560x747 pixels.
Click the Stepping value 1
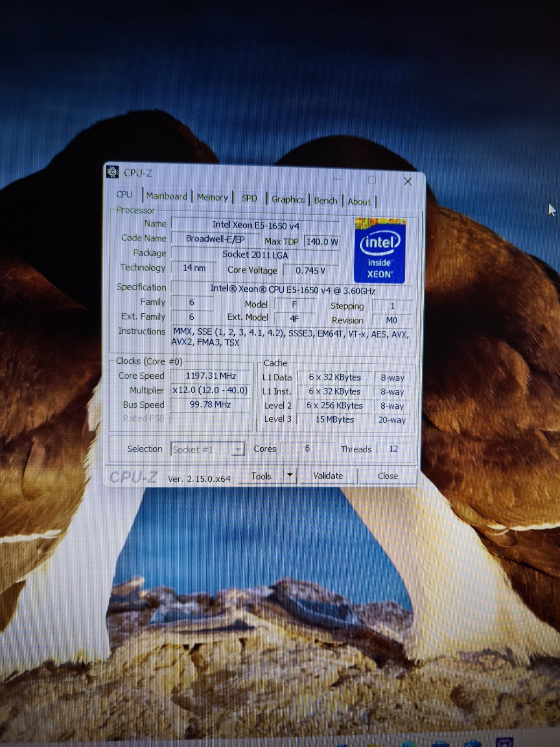392,306
